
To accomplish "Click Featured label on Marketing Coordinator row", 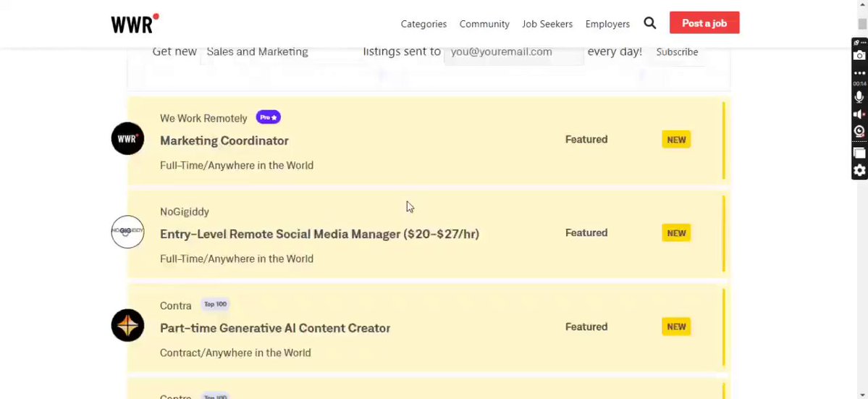I will (586, 140).
